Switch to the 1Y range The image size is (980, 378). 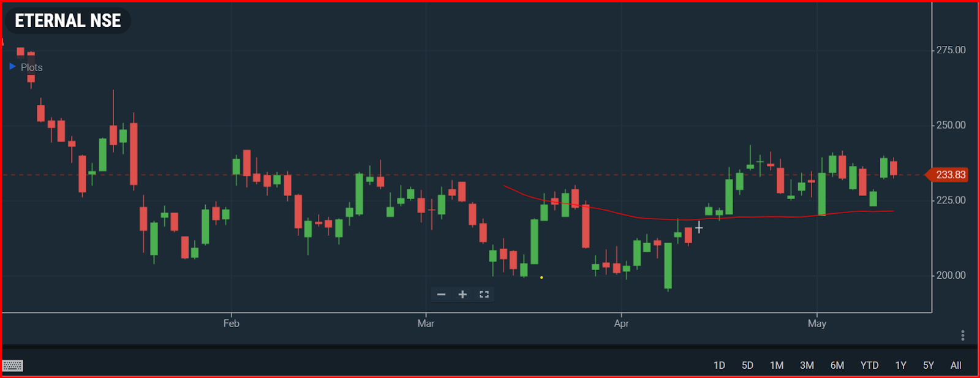[x=900, y=365]
